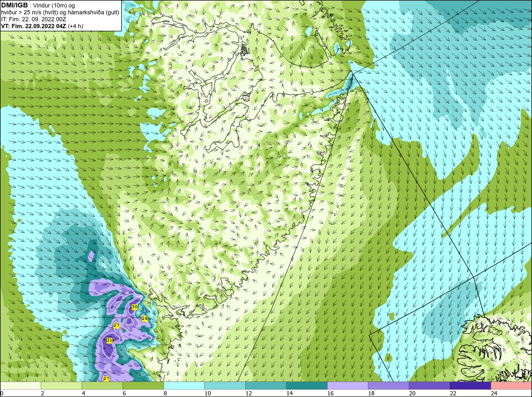Screen dimensions: 532x397
Task: Click the legend scale number 20
Action: [412, 393]
